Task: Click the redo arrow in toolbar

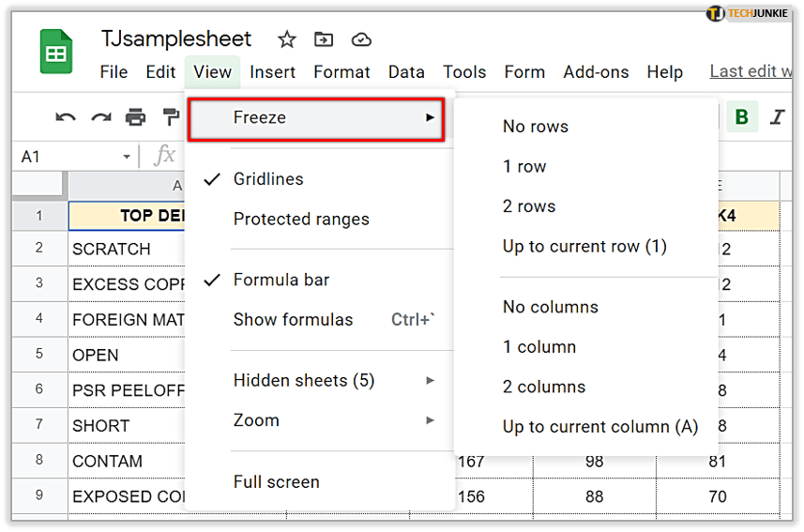Action: coord(100,117)
